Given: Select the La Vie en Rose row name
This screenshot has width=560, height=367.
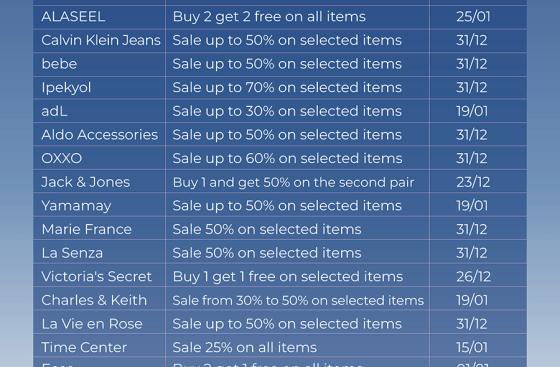Looking at the screenshot, I should 92,324.
